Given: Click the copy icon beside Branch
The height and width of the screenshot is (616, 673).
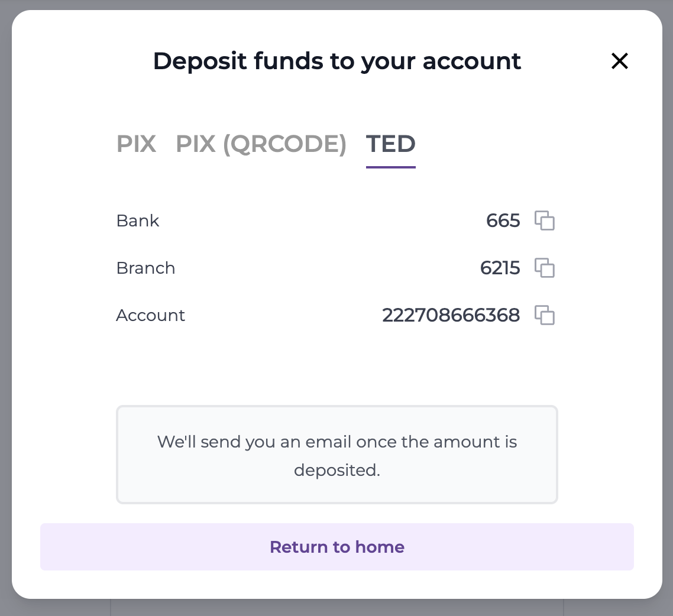Looking at the screenshot, I should [545, 268].
